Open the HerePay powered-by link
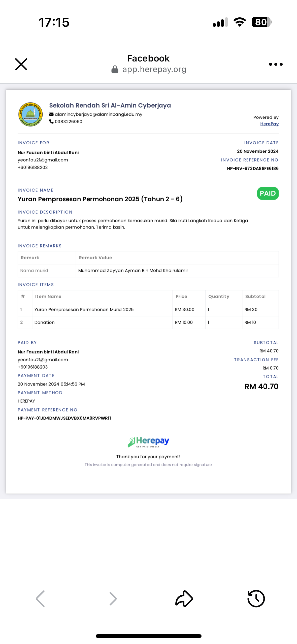Screen dimensions: 297x644 click(269, 124)
